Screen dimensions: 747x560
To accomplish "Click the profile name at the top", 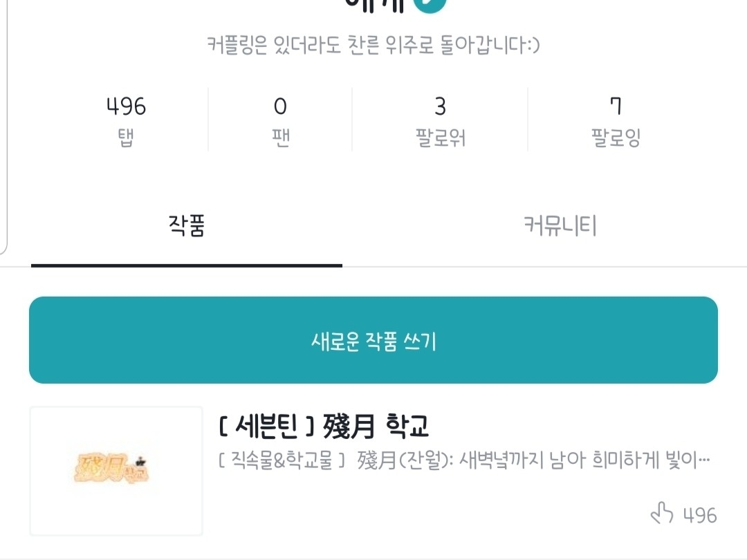I will [377, 4].
